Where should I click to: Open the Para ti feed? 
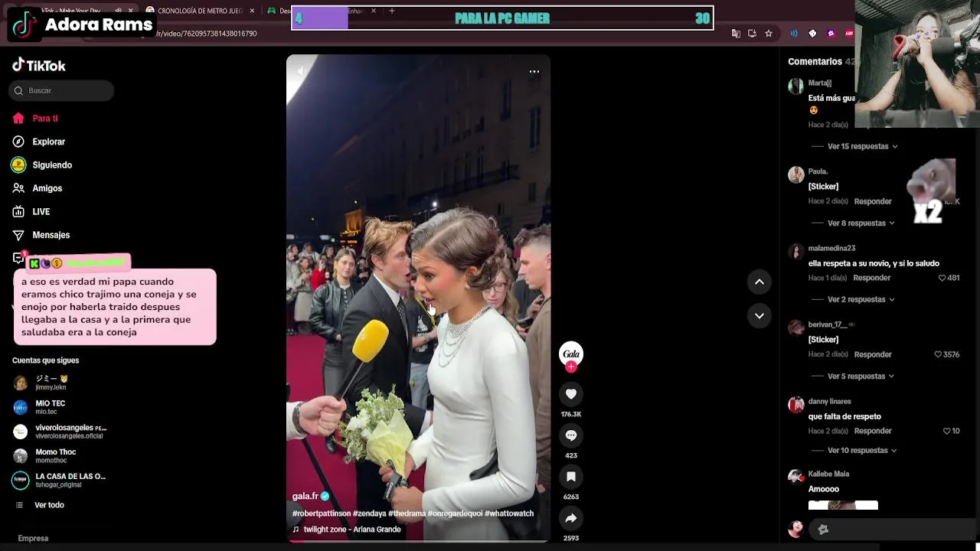click(x=35, y=119)
